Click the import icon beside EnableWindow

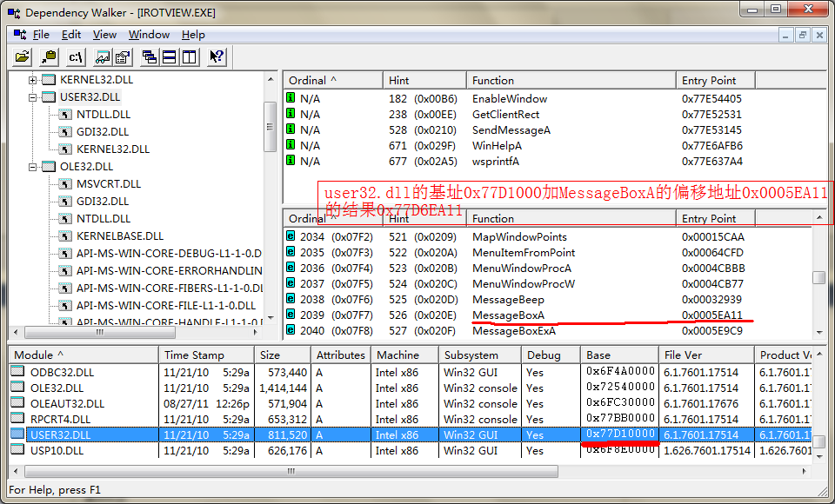tap(291, 97)
